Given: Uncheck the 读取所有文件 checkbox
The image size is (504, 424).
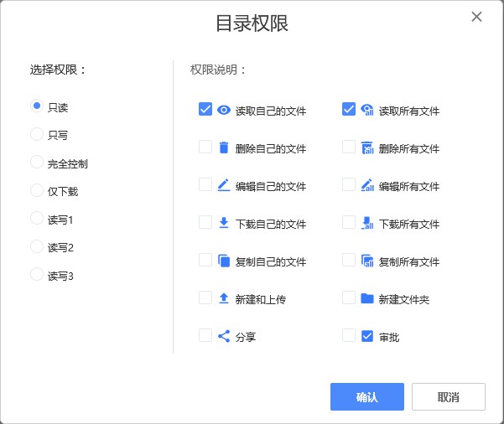Looking at the screenshot, I should 349,109.
